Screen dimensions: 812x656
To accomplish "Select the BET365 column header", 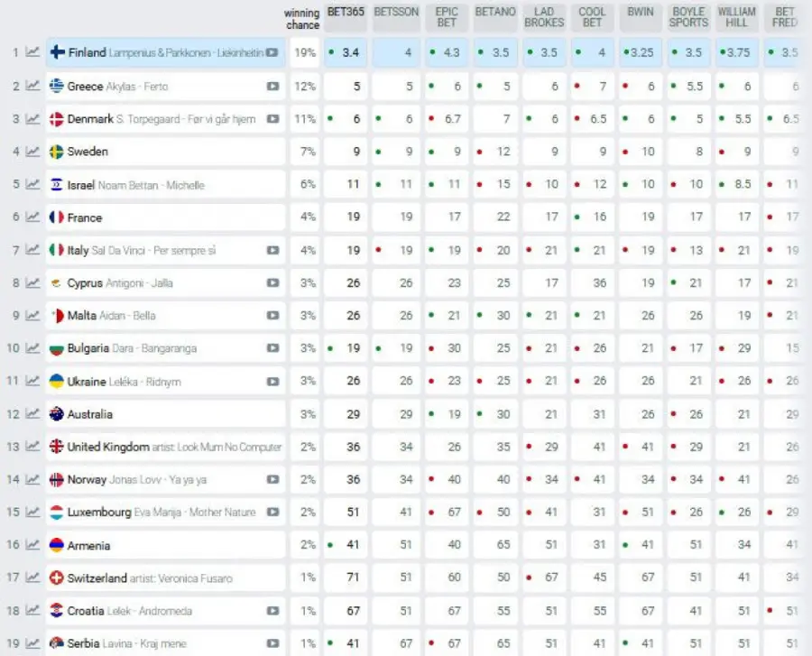I will tap(346, 13).
